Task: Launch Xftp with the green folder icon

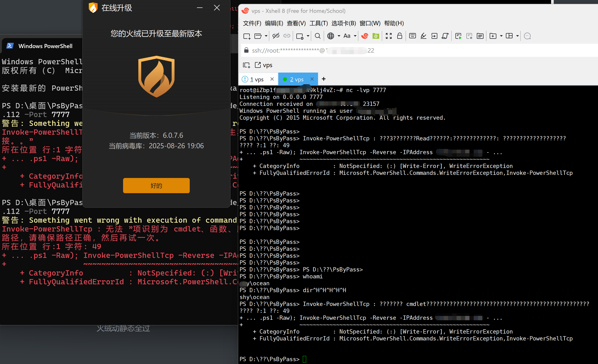Action: 376,36
